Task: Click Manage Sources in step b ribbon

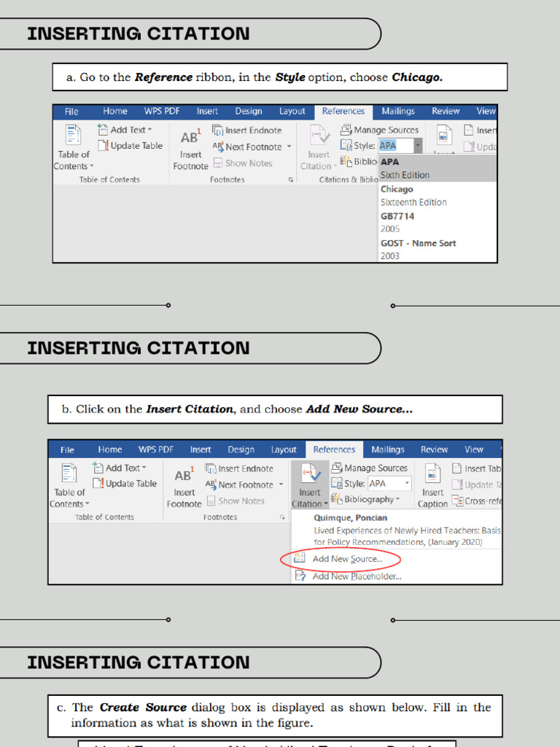Action: coord(370,468)
